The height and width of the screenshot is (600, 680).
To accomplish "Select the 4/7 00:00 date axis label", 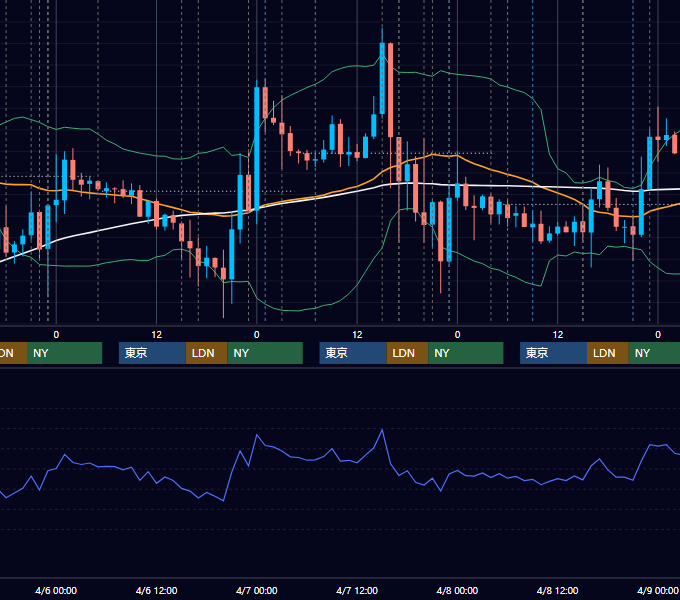I will pyautogui.click(x=257, y=590).
